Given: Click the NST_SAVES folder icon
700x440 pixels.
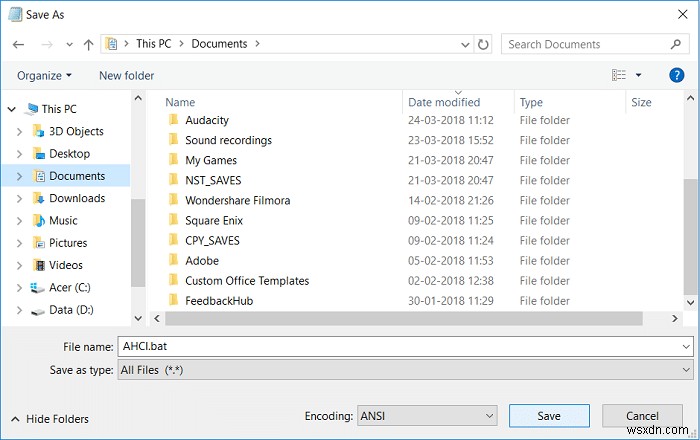Looking at the screenshot, I should [x=174, y=180].
